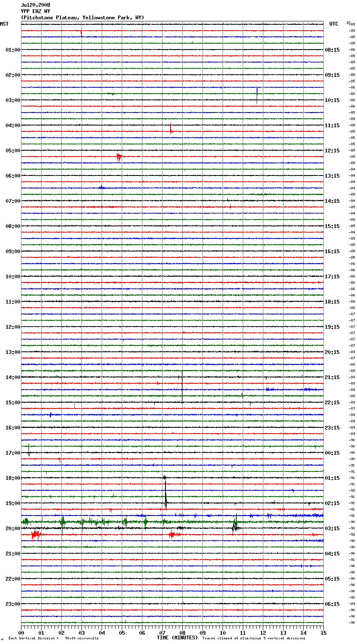
Task: Click the TIME (MINUTES) axis title
Action: coord(177,638)
